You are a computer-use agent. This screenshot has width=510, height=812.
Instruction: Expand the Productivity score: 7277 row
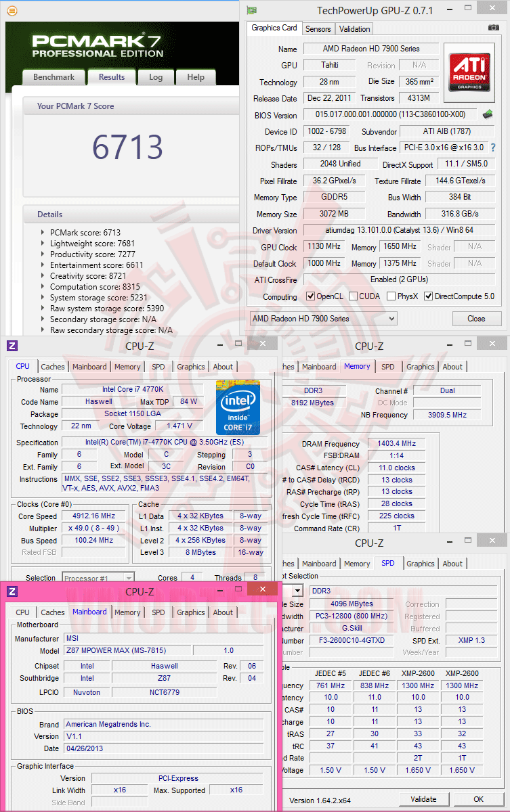tap(44, 254)
